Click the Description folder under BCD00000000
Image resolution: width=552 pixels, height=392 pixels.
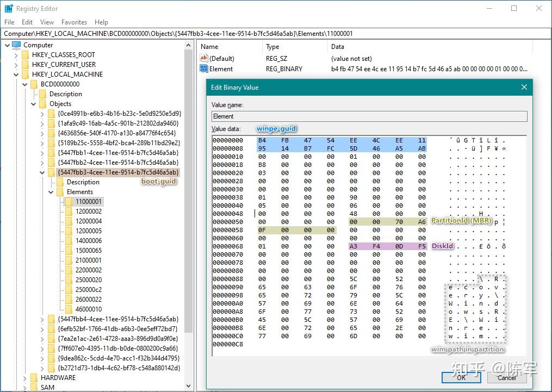65,94
